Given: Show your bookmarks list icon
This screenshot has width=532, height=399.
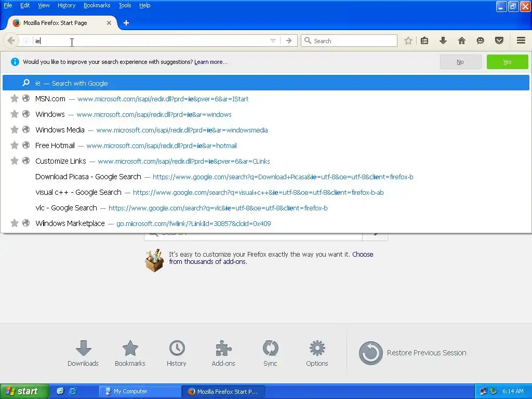Looking at the screenshot, I should [424, 41].
